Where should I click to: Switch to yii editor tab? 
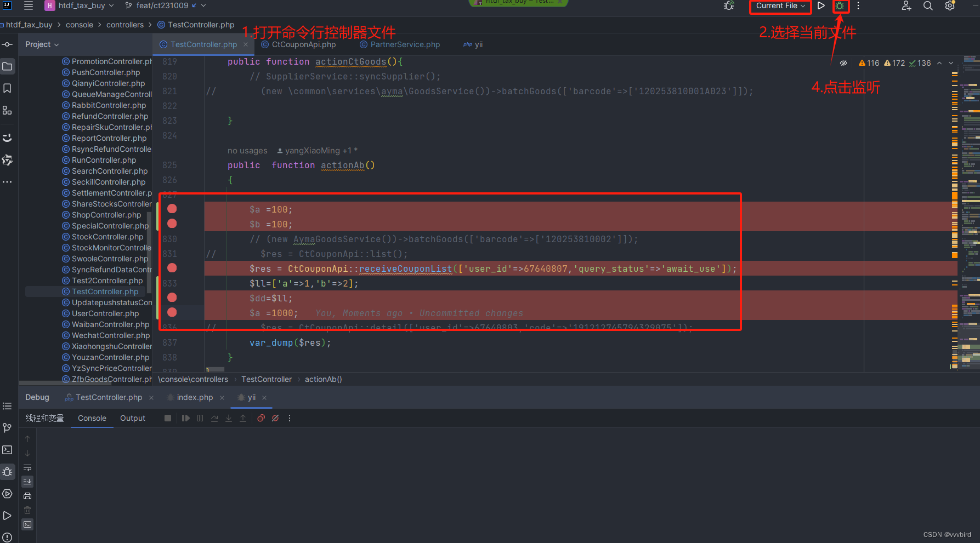473,44
